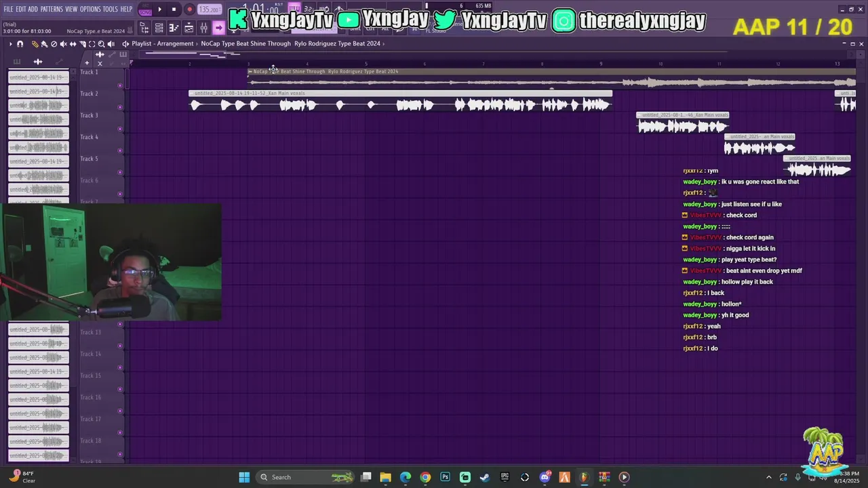Click the highlighted purple arrow toolbar button
The image size is (868, 488).
tap(218, 28)
